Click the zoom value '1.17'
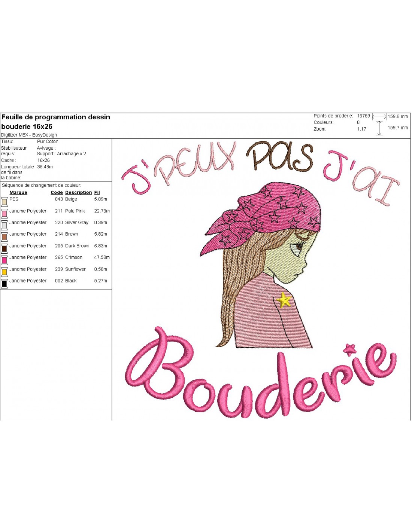The width and height of the screenshot is (412, 532). coord(361,129)
